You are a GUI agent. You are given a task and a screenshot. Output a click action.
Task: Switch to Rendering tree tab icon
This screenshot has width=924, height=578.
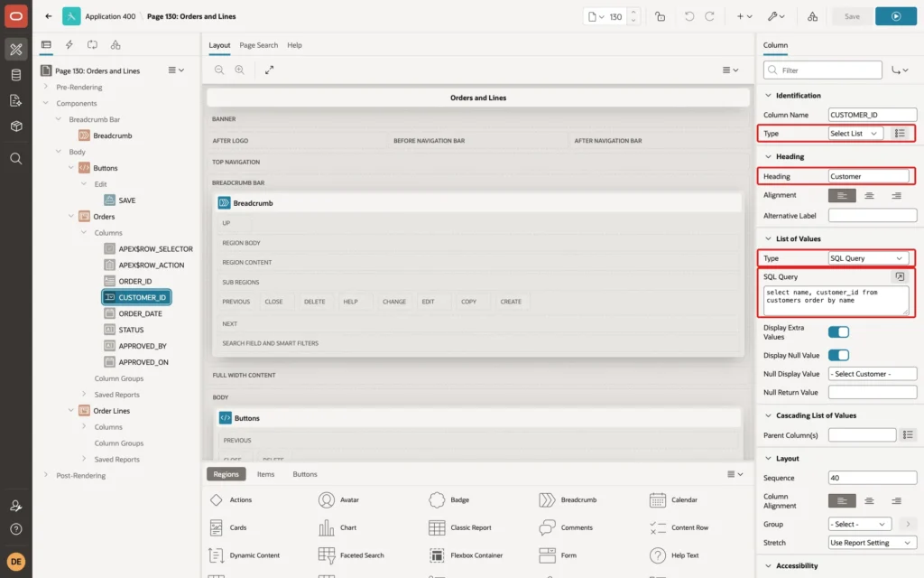[x=46, y=45]
